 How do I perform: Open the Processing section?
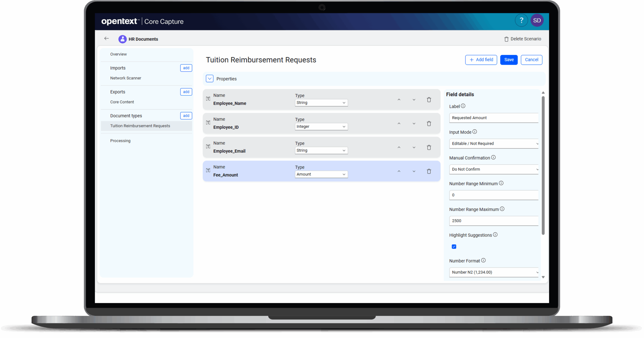pyautogui.click(x=120, y=141)
